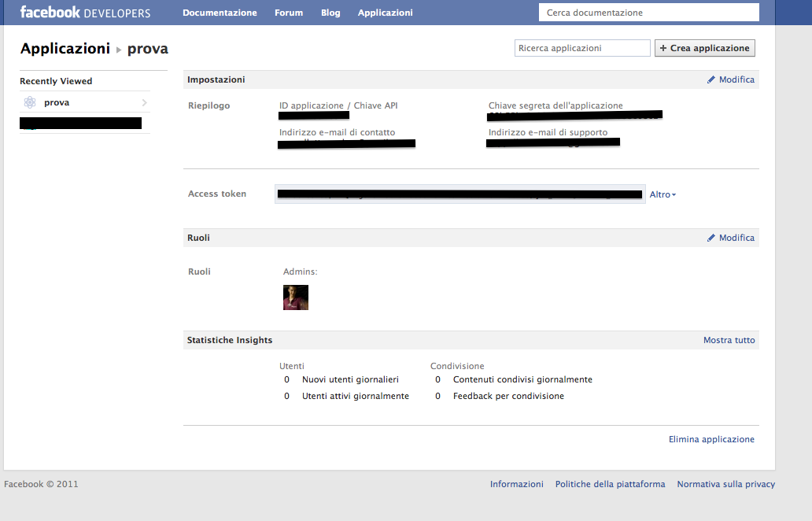Focus the Cerca documentazione search box
The height and width of the screenshot is (521, 812).
click(648, 13)
